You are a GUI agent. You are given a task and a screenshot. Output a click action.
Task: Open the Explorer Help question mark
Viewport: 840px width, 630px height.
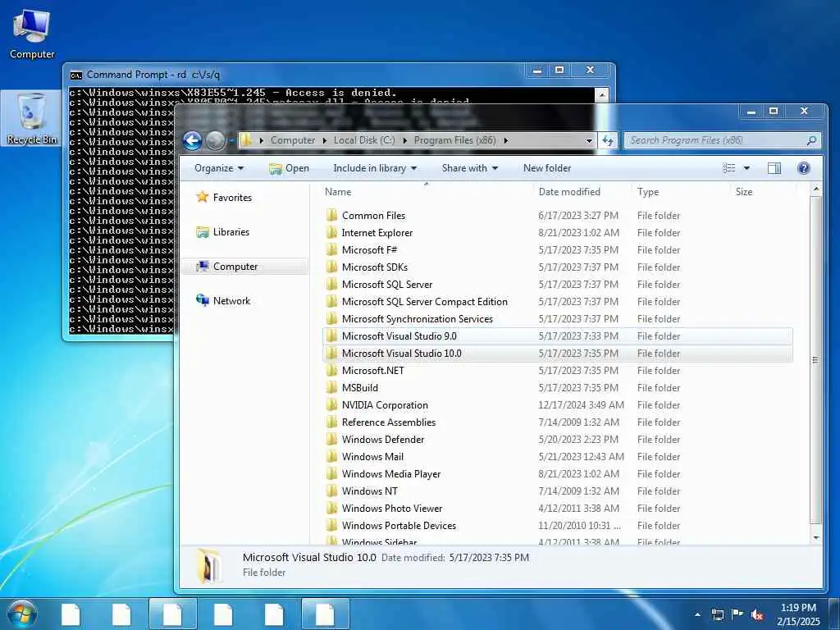pyautogui.click(x=804, y=168)
